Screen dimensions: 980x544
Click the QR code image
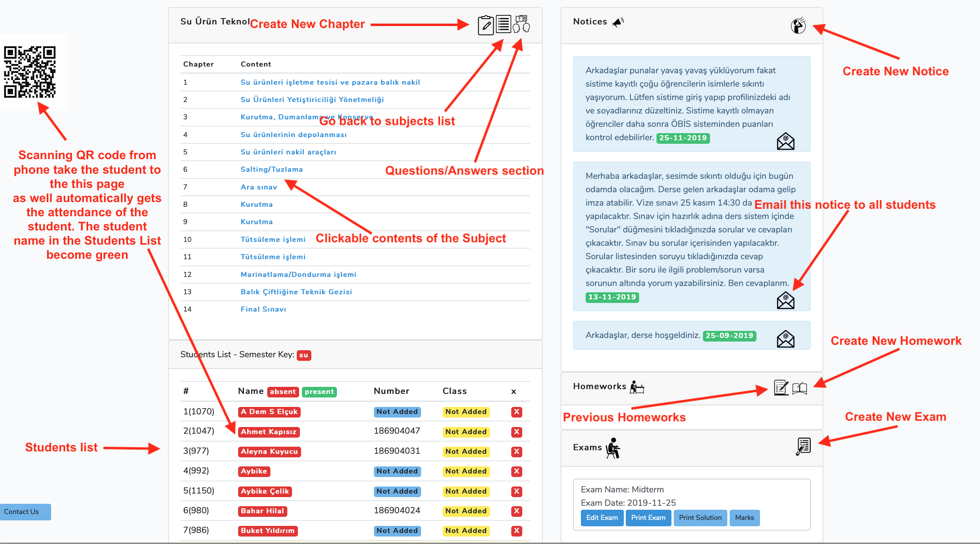[x=30, y=72]
